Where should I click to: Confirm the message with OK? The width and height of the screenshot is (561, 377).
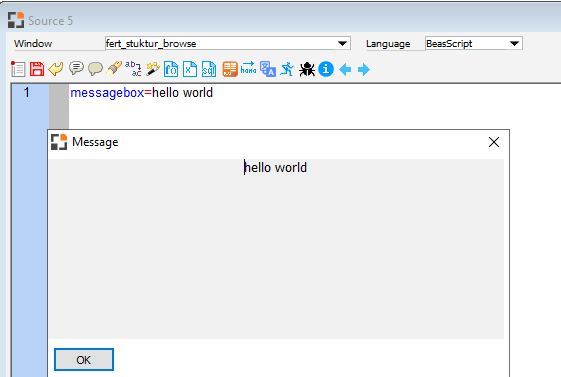pyautogui.click(x=84, y=359)
